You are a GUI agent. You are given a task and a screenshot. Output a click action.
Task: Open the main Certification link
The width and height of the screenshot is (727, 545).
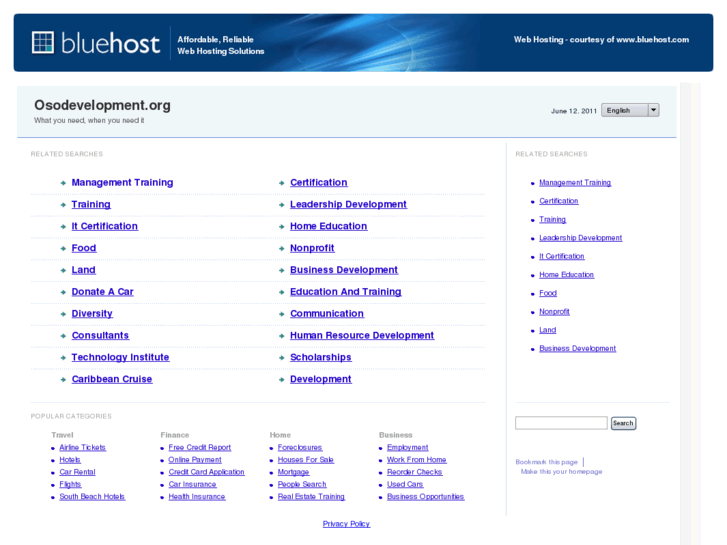pyautogui.click(x=319, y=182)
